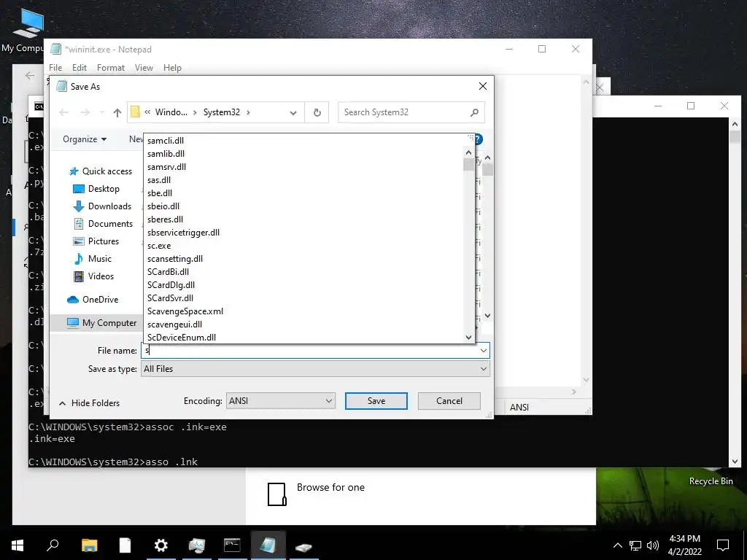Open the notification center icon
The width and height of the screenshot is (747, 560).
(x=723, y=545)
